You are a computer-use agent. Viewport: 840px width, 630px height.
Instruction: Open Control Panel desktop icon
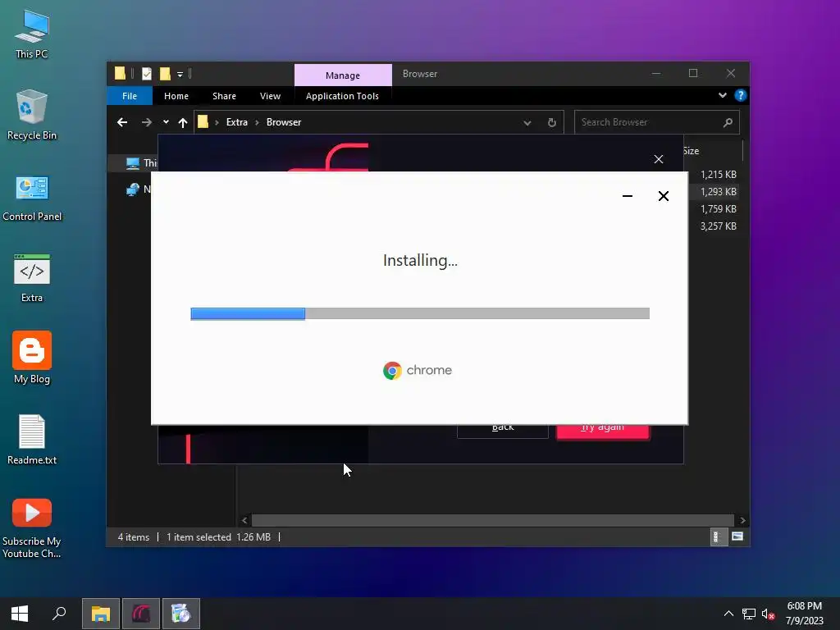pos(32,197)
